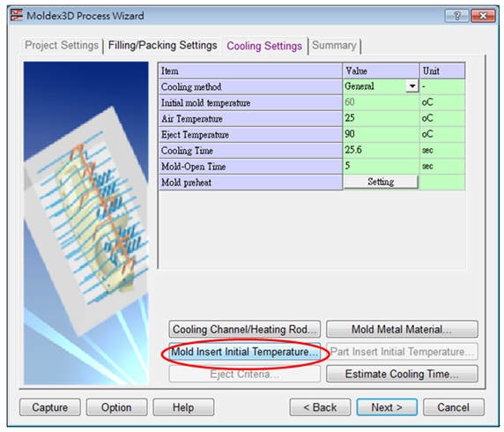The width and height of the screenshot is (504, 432).
Task: Click Mold Insert Initial Temperature button
Action: [x=245, y=352]
